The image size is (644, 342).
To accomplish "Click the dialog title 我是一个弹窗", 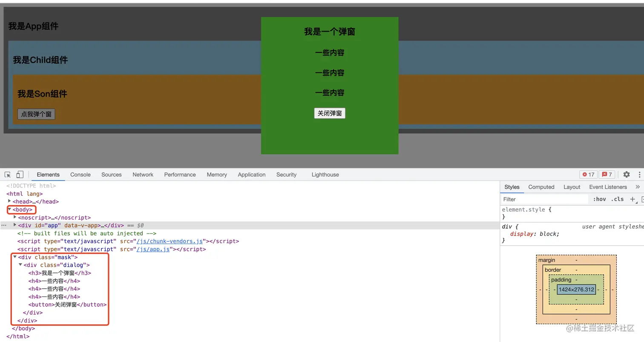I will (330, 32).
